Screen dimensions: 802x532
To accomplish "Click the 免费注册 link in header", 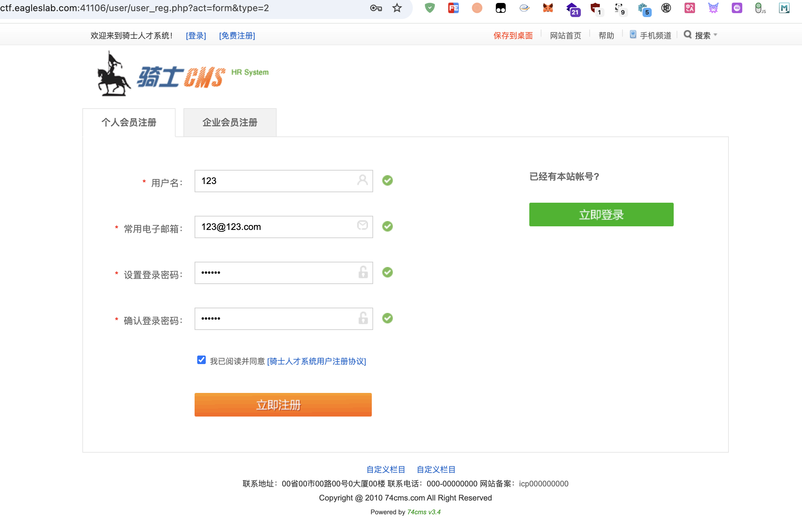I will (x=237, y=36).
